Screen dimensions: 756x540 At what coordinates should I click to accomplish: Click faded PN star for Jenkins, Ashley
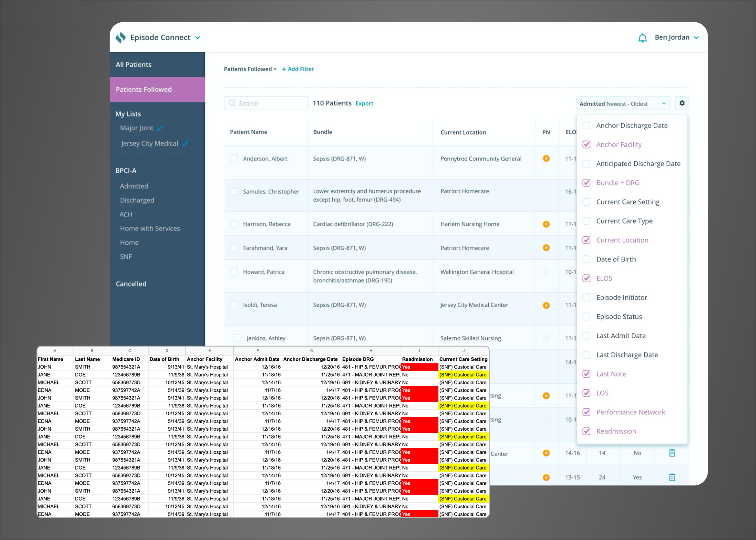click(546, 338)
